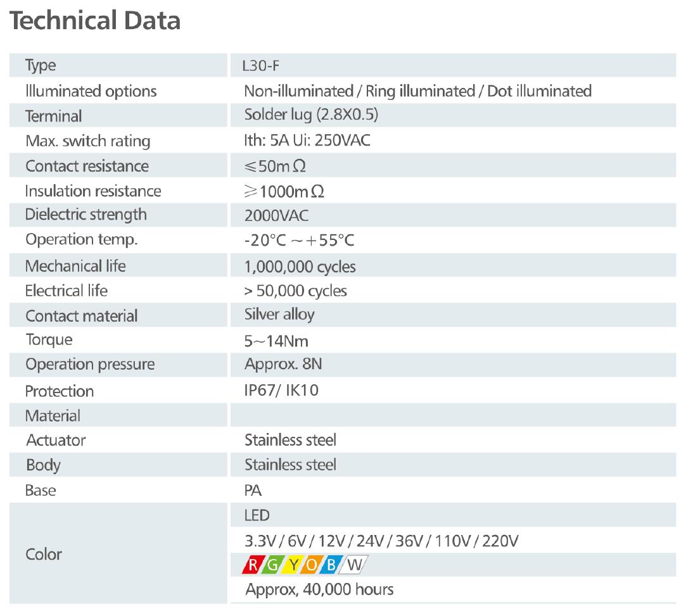Select the Max. switch rating label

[x=87, y=141]
